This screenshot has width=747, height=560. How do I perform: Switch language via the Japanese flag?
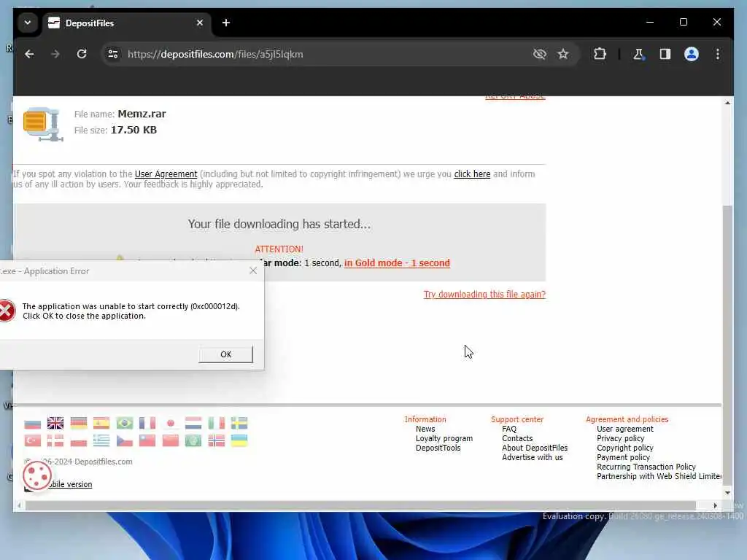click(x=171, y=423)
